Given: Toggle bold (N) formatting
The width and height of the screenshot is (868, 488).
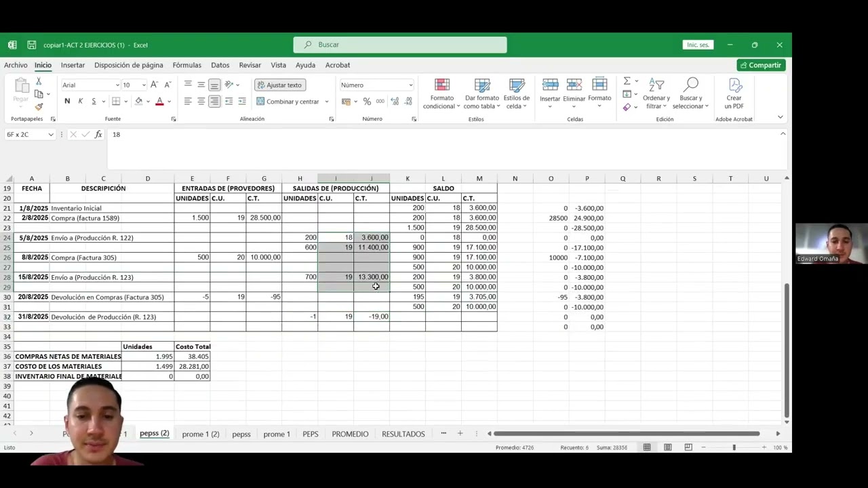Looking at the screenshot, I should pyautogui.click(x=67, y=101).
